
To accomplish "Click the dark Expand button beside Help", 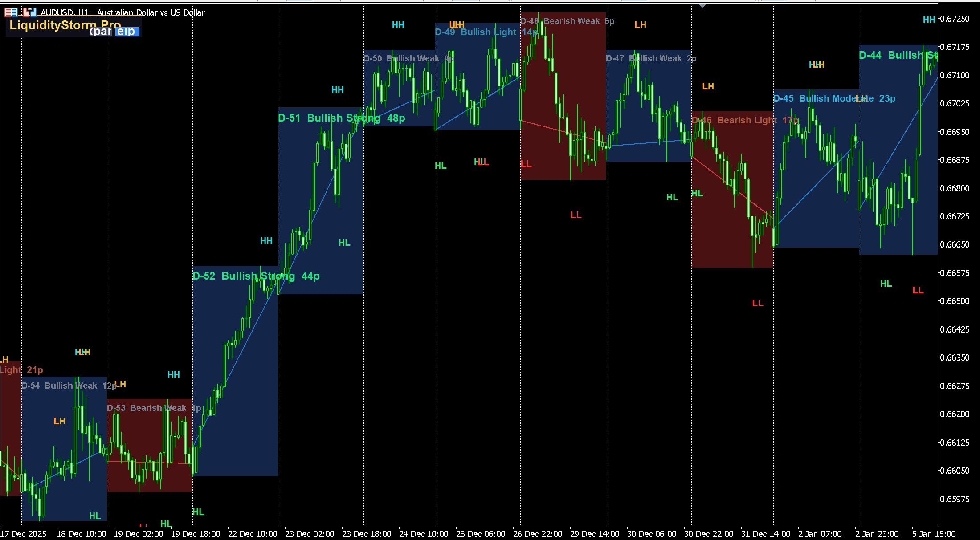I will pyautogui.click(x=101, y=32).
